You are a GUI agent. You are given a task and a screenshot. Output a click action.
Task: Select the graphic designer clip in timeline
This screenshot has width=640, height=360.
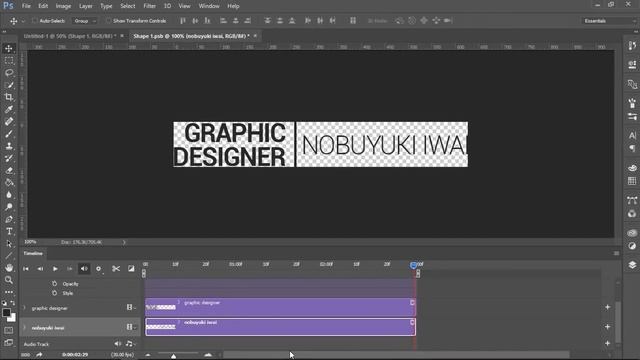[x=280, y=307]
